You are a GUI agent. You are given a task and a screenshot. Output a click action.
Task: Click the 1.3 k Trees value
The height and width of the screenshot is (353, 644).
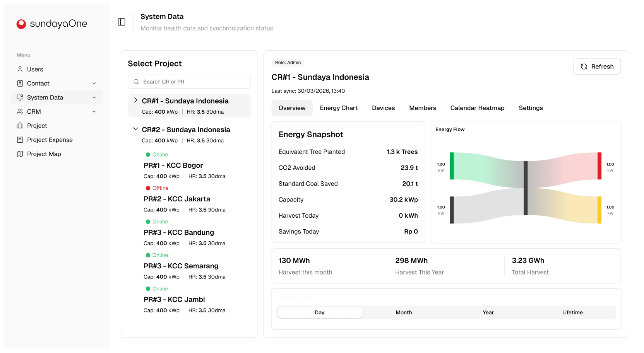pos(402,152)
